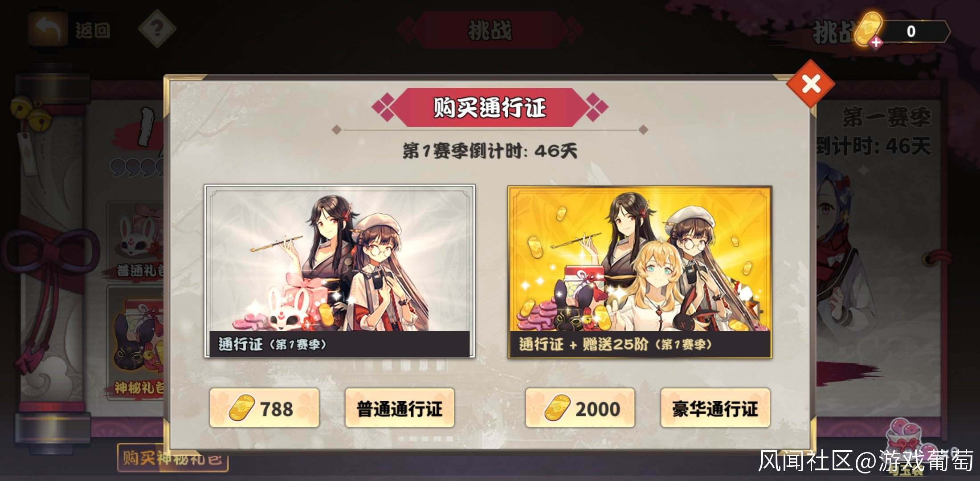Click the 2000 gold price button

pos(580,408)
